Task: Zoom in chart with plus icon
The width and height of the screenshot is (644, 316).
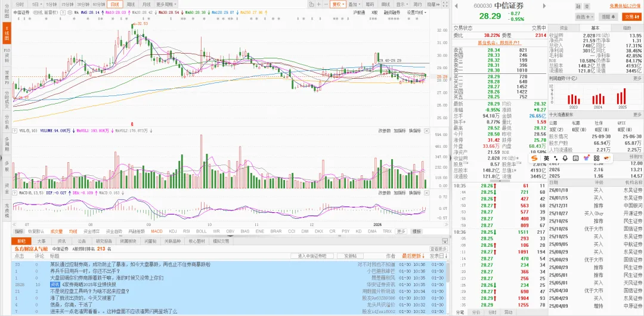Action: point(318,4)
